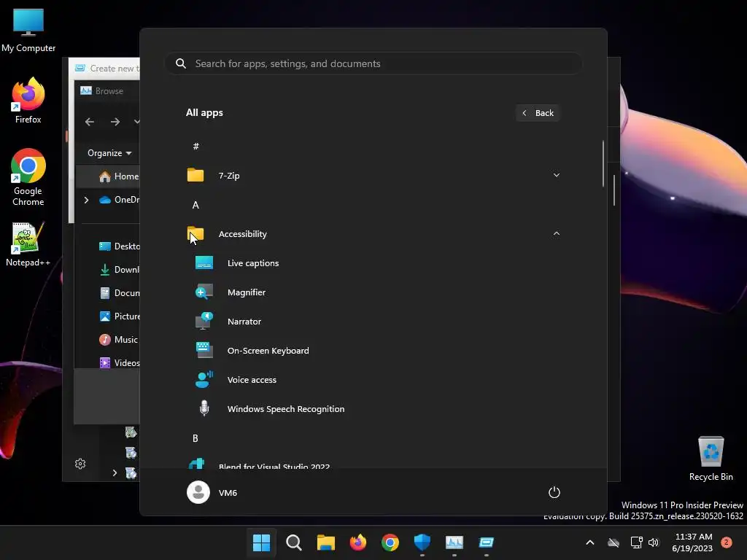Screen dimensions: 747x560
Task: Select Downloads in Browse dialog sidebar
Action: (119, 270)
